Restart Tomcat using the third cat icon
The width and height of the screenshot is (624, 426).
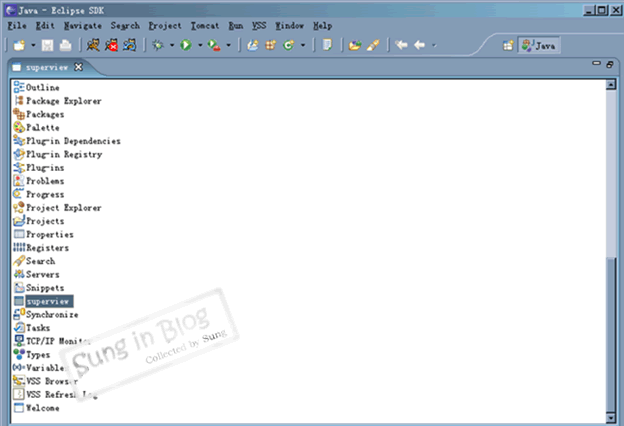point(130,45)
